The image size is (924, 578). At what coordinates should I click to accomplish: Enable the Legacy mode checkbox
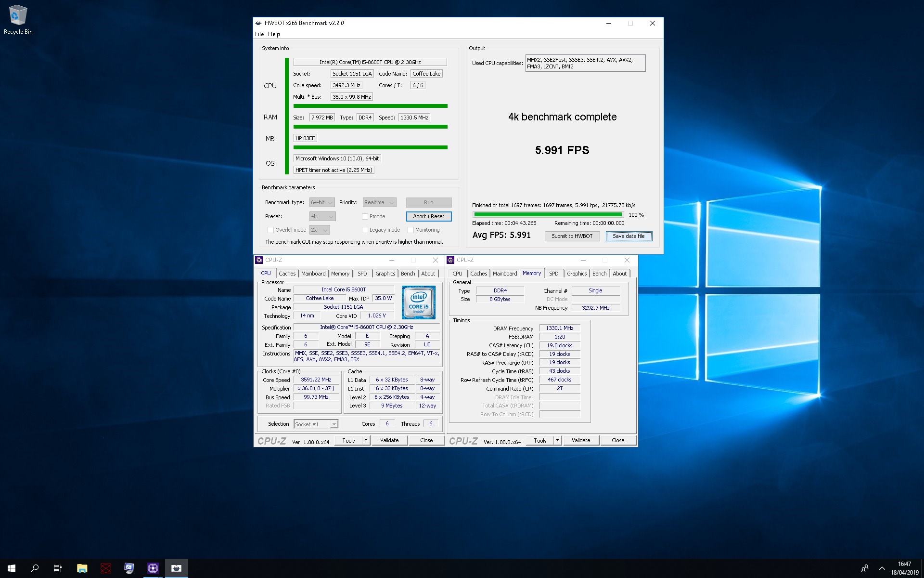click(365, 230)
